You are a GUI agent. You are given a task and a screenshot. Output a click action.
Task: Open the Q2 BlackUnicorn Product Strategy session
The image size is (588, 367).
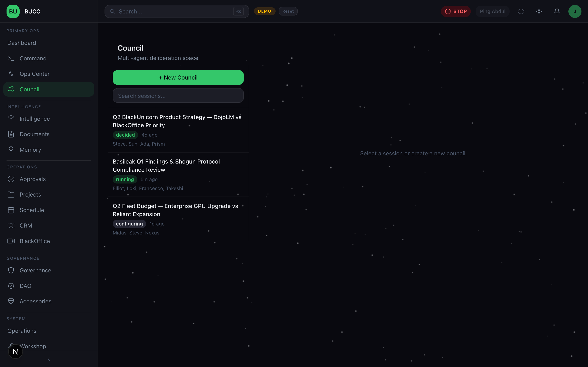[x=177, y=121]
